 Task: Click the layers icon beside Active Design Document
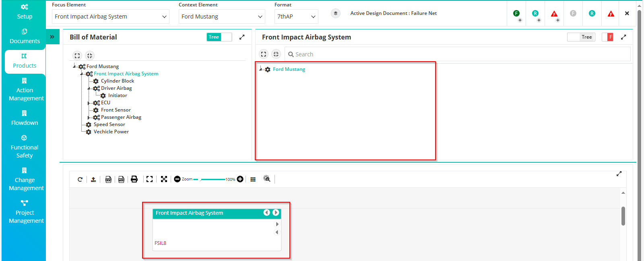pos(336,13)
